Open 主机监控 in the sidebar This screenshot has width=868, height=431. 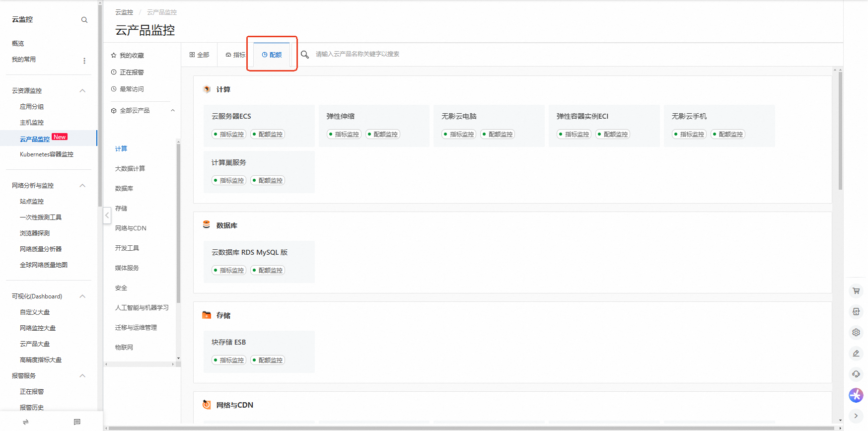point(32,123)
